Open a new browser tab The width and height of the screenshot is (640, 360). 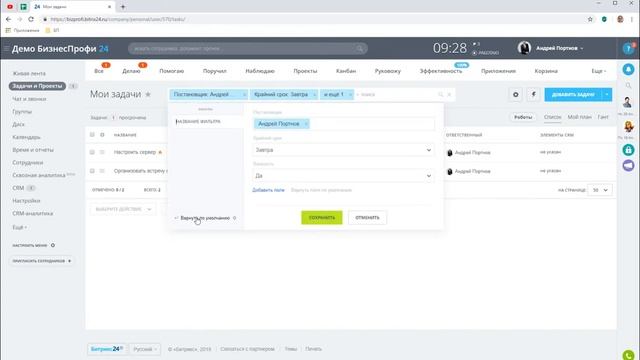(123, 7)
